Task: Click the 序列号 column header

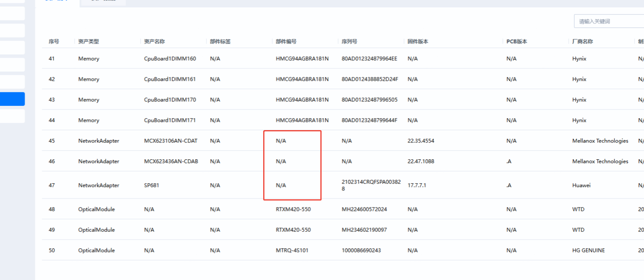Action: pos(349,42)
